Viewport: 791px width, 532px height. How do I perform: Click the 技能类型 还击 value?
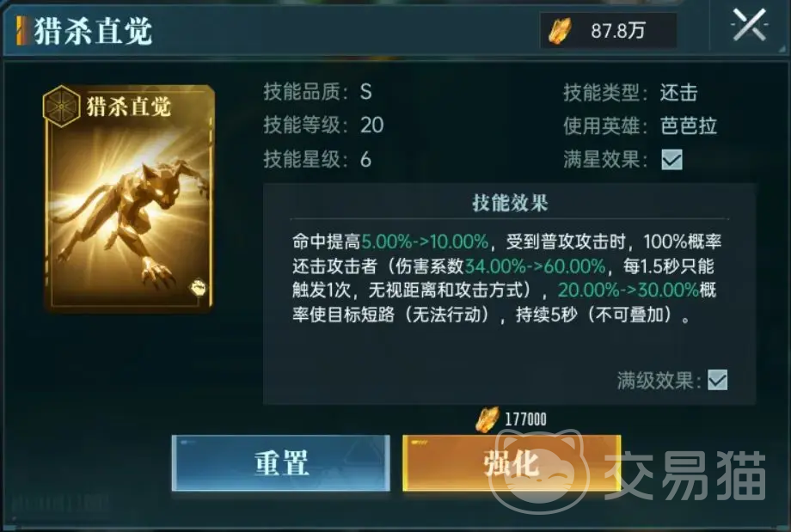678,93
